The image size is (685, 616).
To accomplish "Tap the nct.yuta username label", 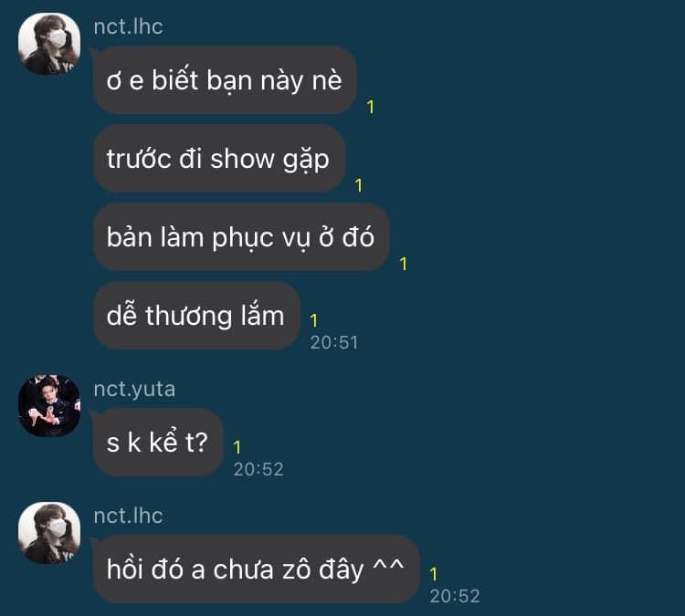I will 134,389.
